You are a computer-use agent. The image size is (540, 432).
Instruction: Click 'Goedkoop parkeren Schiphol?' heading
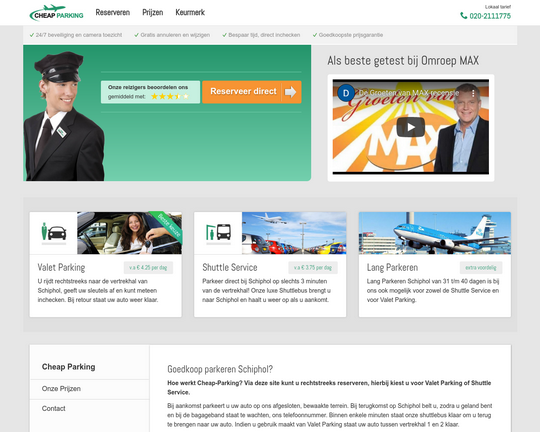tap(220, 369)
